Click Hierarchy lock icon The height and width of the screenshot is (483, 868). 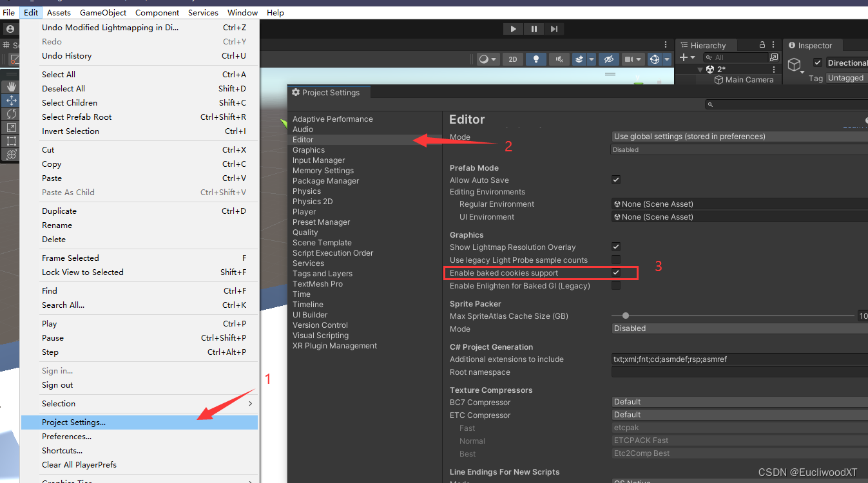pos(762,45)
